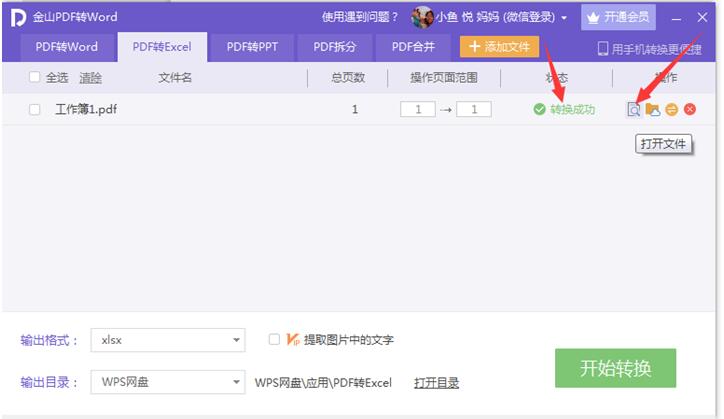Click the 添加文件 button
724x419 pixels.
point(499,47)
